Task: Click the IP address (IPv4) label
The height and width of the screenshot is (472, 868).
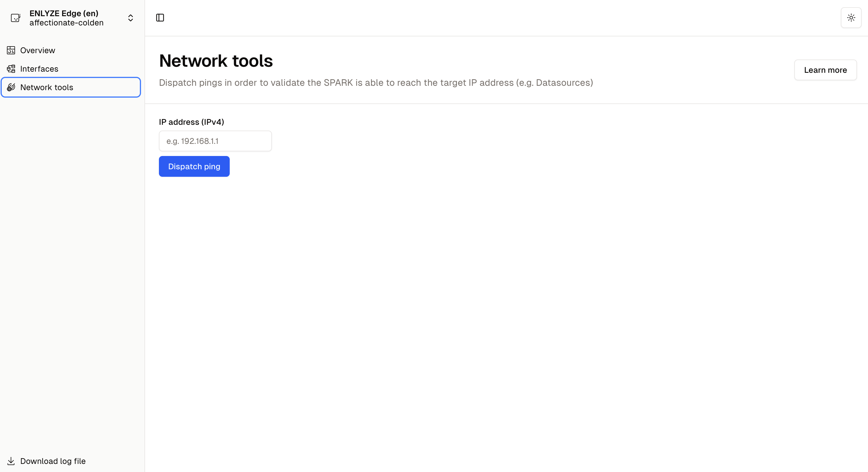Action: click(x=191, y=122)
